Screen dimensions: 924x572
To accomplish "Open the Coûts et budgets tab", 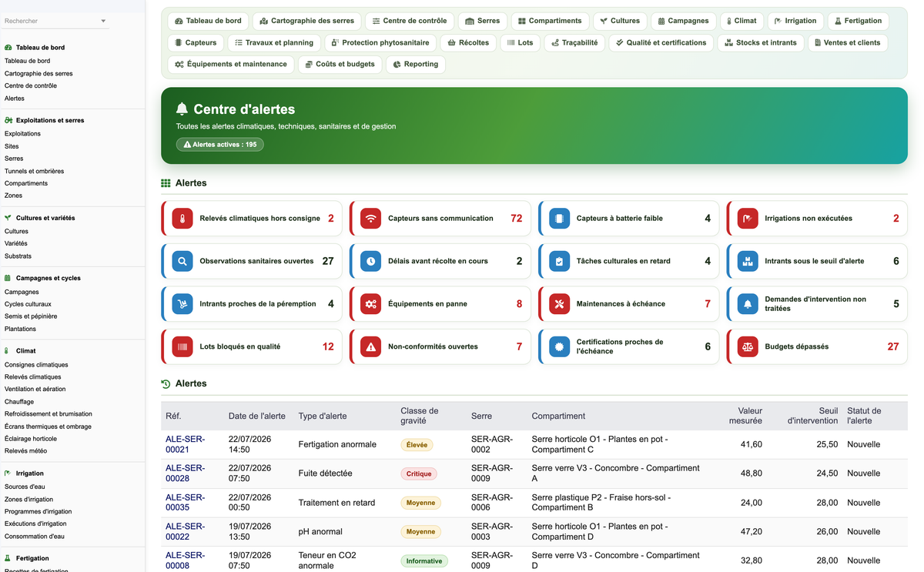I will 340,64.
